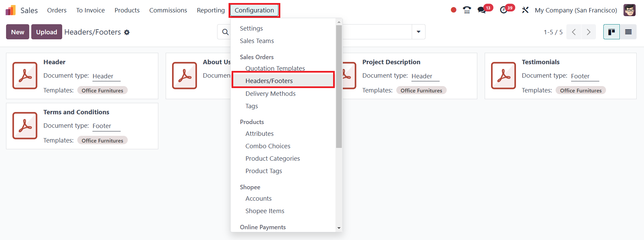Click the gear icon beside Headers/Footers title
The image size is (644, 240).
pyautogui.click(x=127, y=32)
